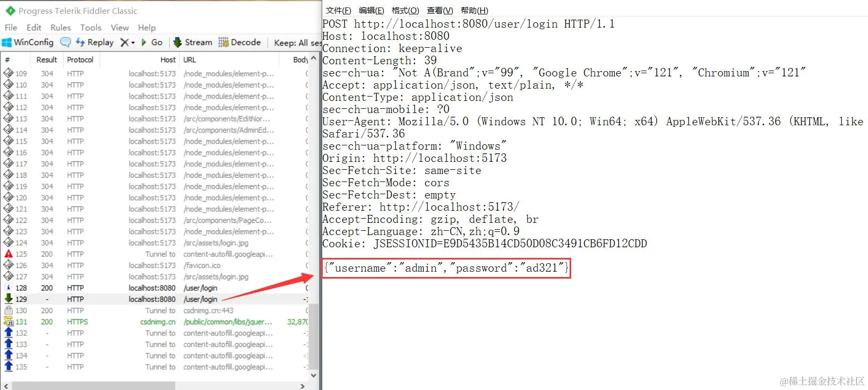Select /src/components/EditNor… URL in session 113

227,119
